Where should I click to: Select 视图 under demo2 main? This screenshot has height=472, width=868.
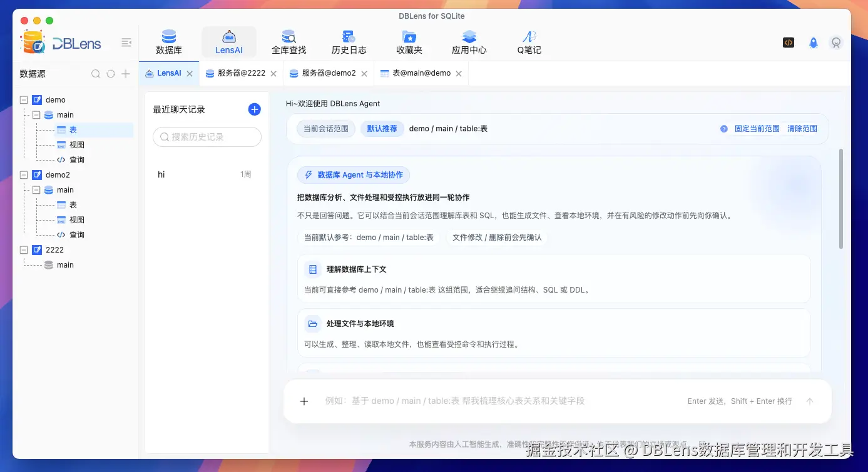click(76, 220)
